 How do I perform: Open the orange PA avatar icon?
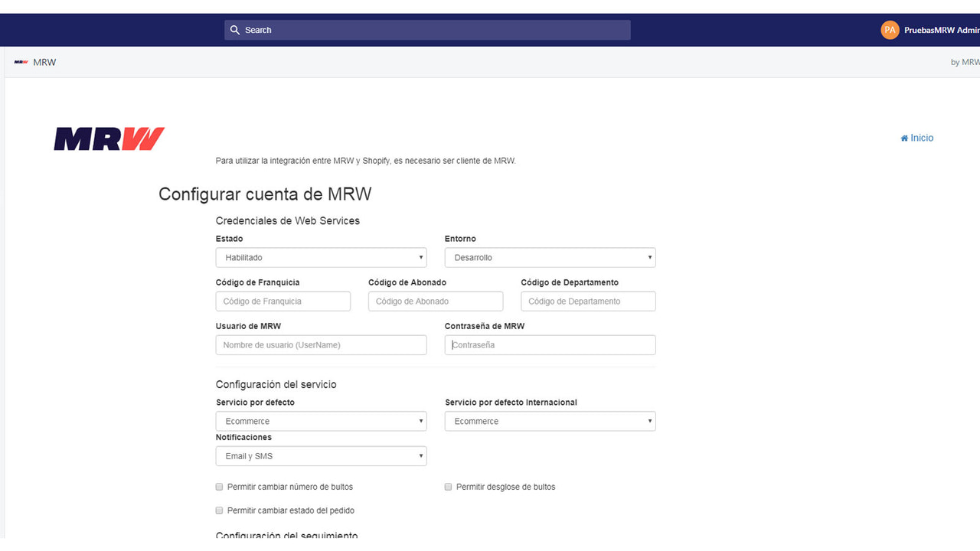coord(890,30)
